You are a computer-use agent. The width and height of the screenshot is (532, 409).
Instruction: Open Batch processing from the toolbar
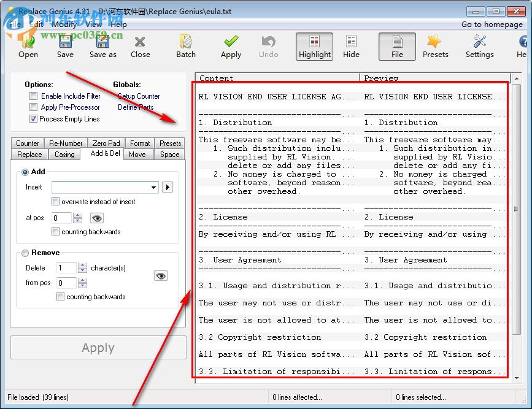point(185,47)
